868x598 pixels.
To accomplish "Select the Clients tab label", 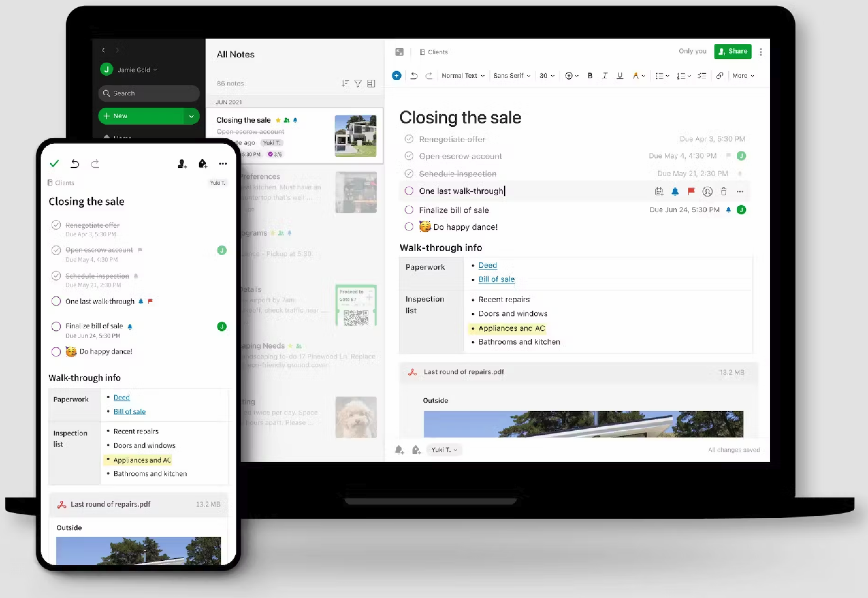I will pyautogui.click(x=437, y=52).
